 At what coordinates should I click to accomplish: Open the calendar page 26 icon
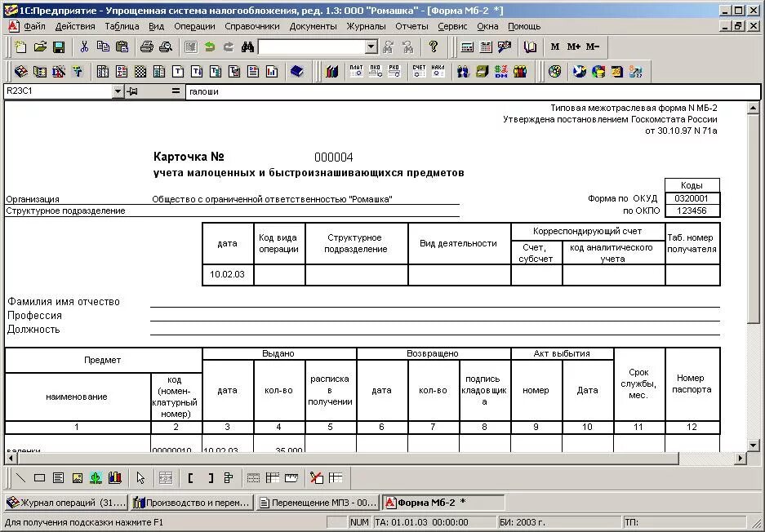[616, 72]
